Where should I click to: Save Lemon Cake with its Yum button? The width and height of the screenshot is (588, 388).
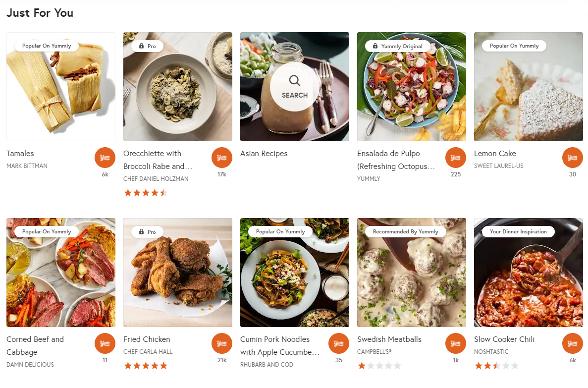[572, 158]
